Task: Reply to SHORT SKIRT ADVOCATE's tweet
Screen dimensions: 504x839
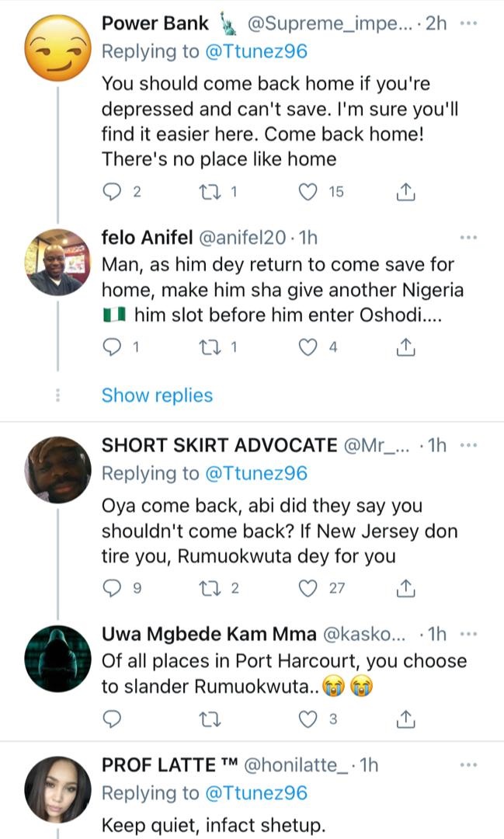Action: click(113, 588)
